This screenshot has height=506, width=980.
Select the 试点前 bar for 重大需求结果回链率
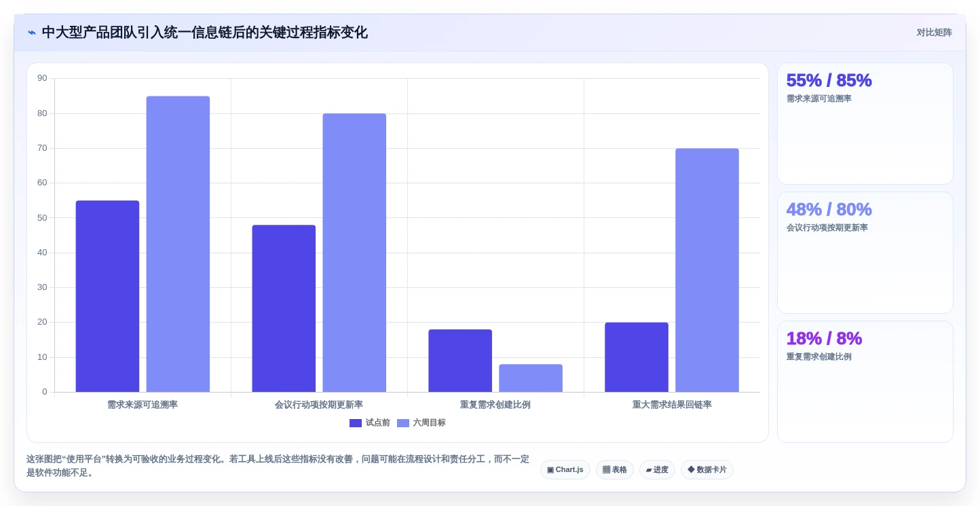click(x=637, y=357)
